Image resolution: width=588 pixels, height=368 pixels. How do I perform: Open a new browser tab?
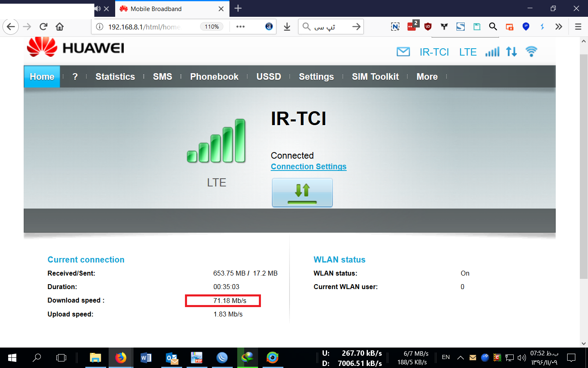coord(238,8)
